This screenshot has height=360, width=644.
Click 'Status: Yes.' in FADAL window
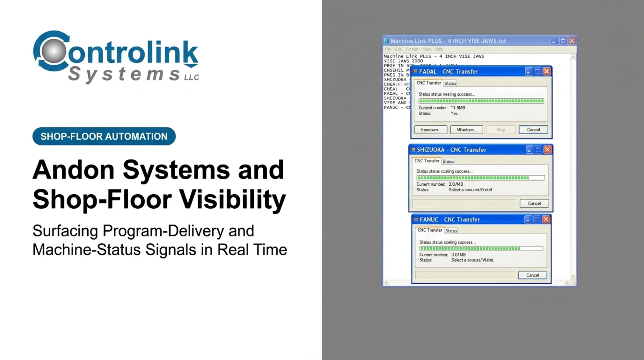[x=438, y=113]
